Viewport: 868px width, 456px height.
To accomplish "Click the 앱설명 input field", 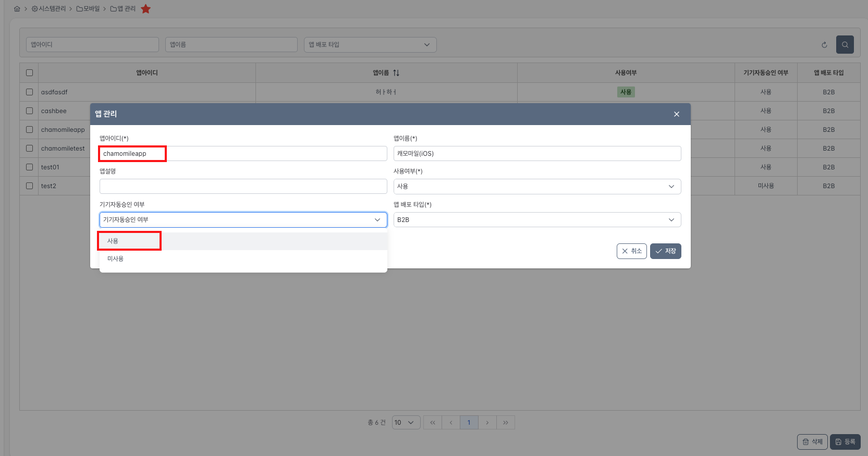I will pos(243,187).
